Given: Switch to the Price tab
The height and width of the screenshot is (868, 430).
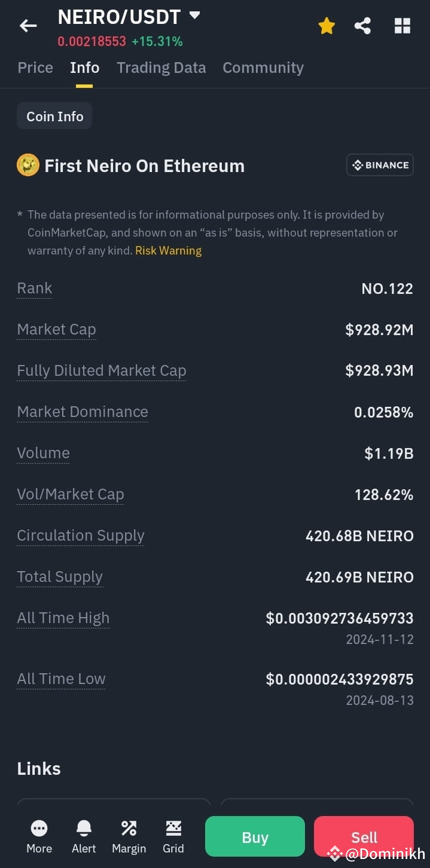Looking at the screenshot, I should pyautogui.click(x=35, y=68).
